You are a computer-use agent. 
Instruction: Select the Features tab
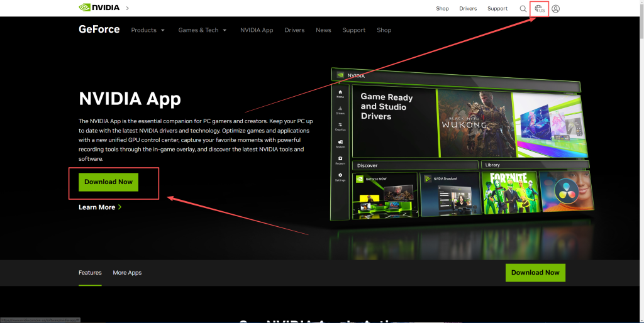90,273
